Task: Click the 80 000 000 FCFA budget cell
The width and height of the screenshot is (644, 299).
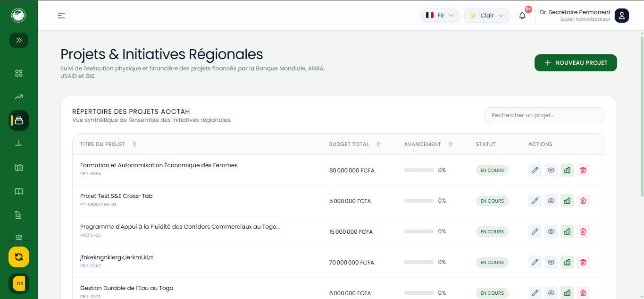Action: tap(352, 171)
